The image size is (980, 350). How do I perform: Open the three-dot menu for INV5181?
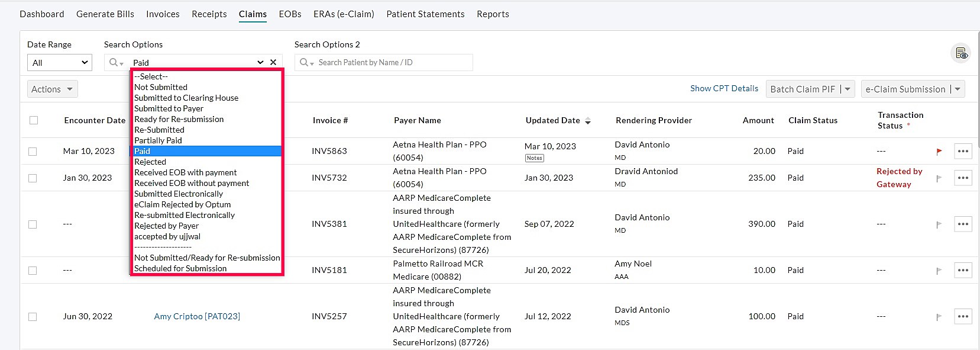coord(963,270)
